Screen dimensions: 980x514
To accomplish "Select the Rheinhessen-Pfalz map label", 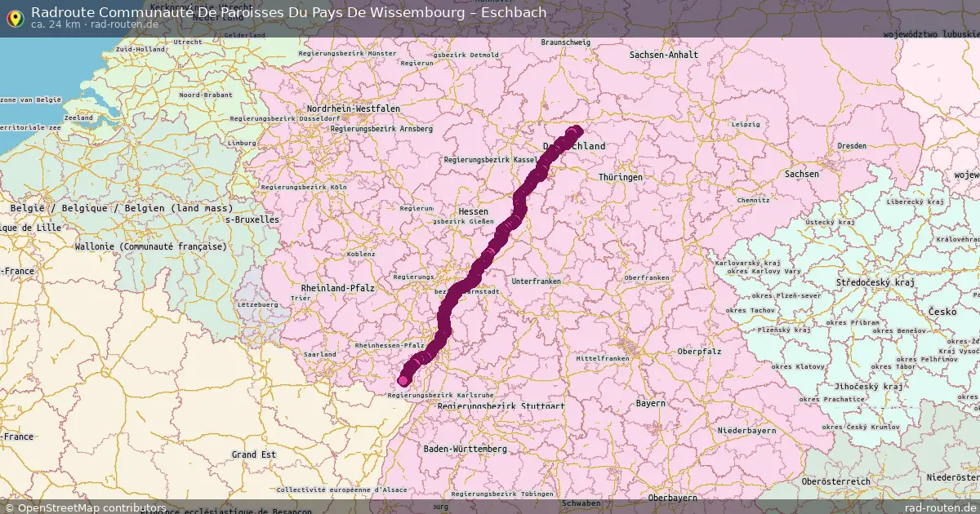I will point(390,346).
